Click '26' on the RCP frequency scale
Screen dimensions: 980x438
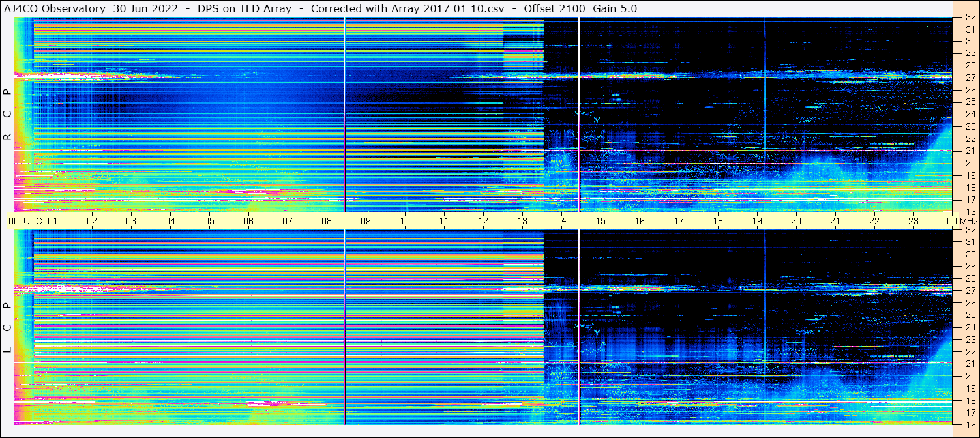click(x=970, y=90)
